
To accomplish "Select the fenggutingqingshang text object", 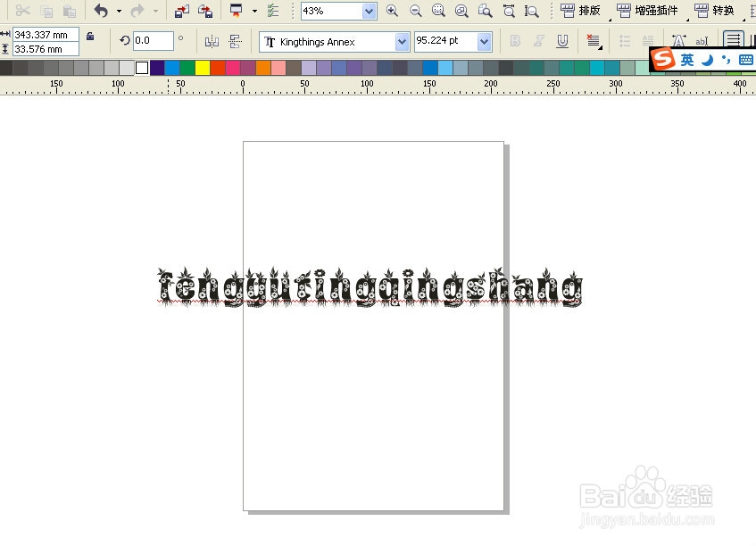I will tap(370, 287).
